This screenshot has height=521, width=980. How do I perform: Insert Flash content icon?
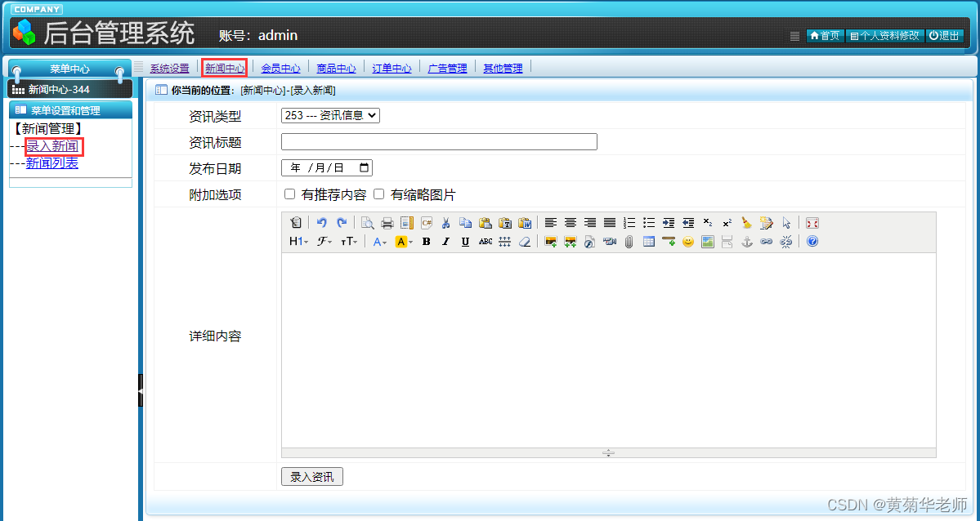[589, 242]
